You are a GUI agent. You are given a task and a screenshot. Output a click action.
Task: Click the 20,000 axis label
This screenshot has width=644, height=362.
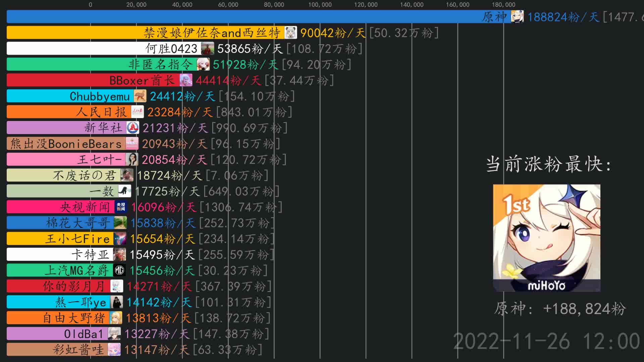click(x=137, y=5)
